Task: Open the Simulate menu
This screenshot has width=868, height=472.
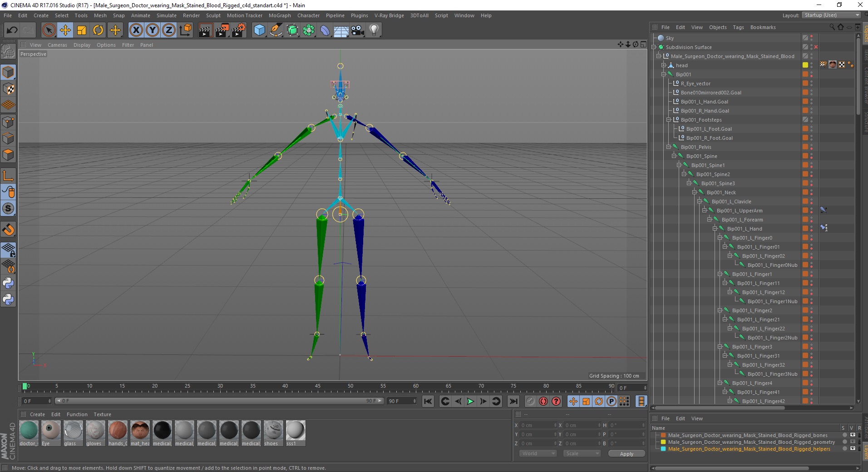Action: [x=166, y=15]
